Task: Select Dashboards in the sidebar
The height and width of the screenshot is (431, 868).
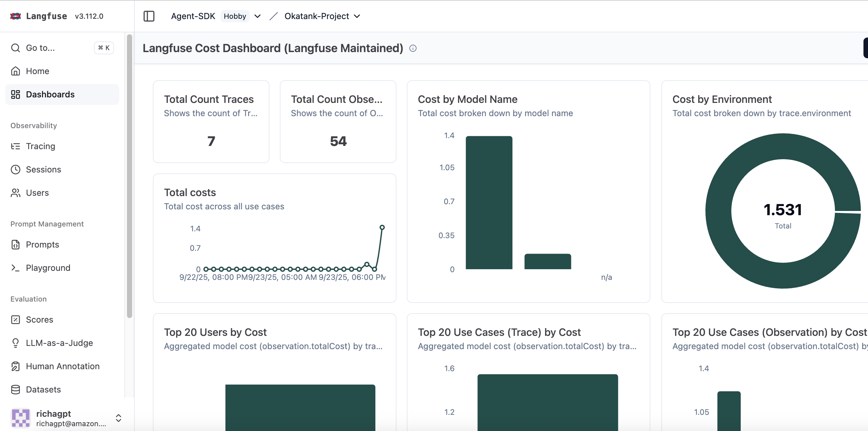Action: 50,94
